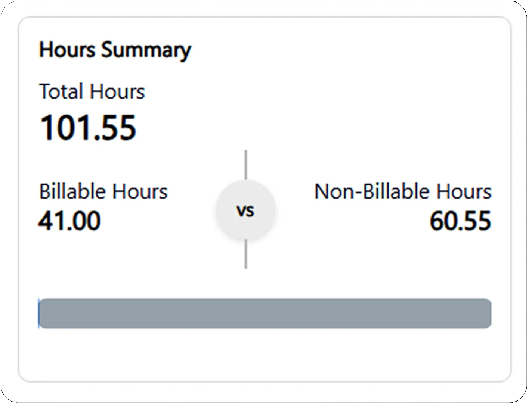This screenshot has width=532, height=409.
Task: Select the Total Hours label
Action: pyautogui.click(x=92, y=92)
